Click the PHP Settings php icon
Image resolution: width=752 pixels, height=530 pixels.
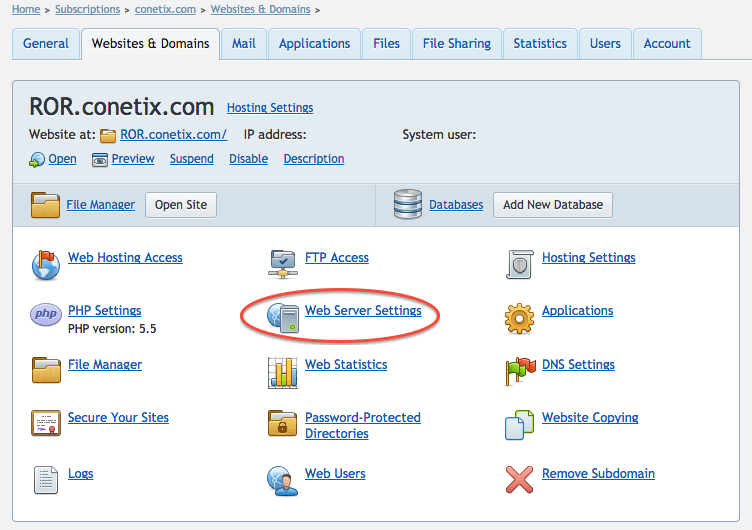[x=46, y=314]
